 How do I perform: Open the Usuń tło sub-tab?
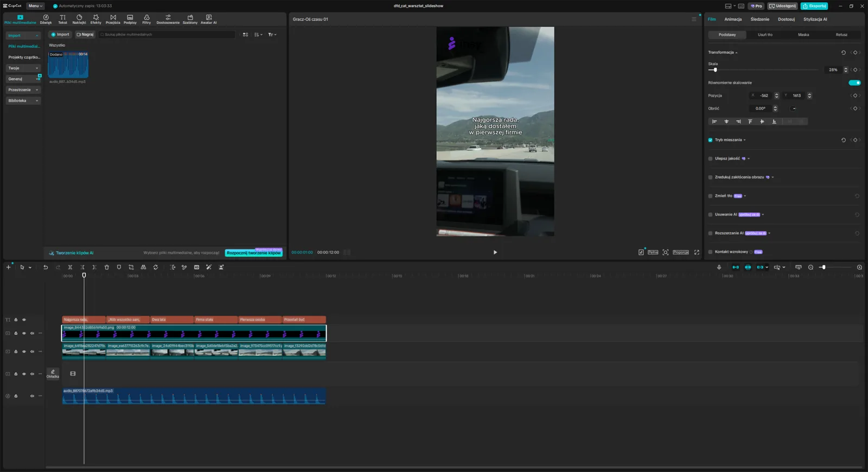coord(765,35)
